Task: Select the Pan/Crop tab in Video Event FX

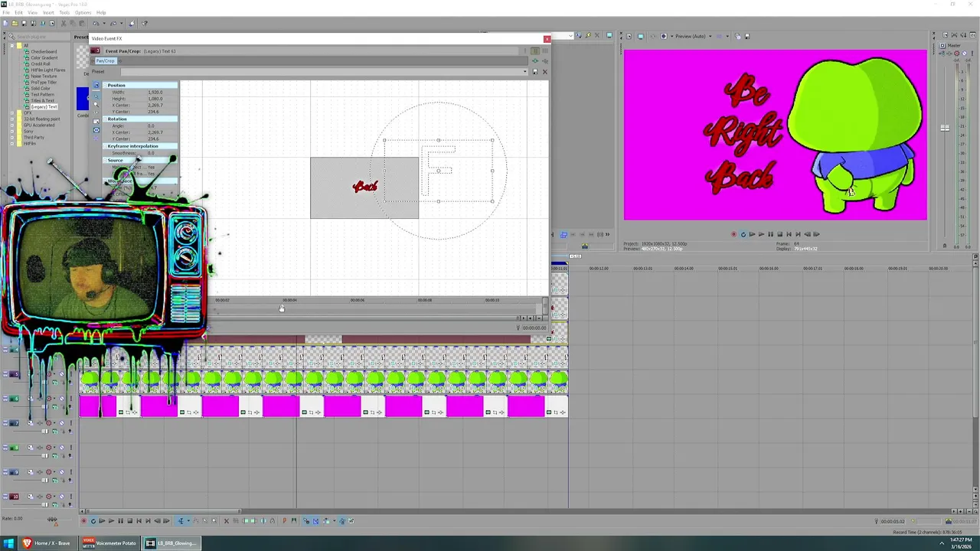Action: coord(105,60)
